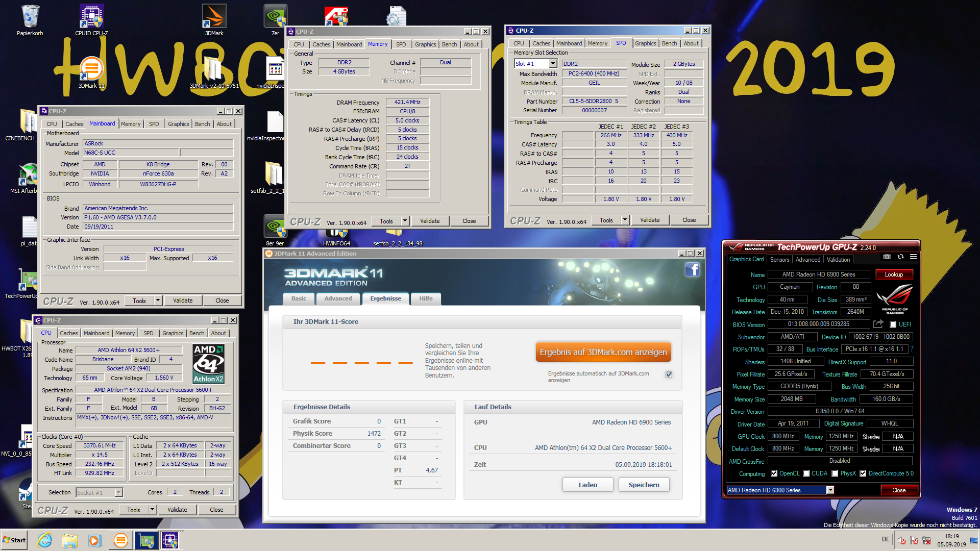
Task: Uncheck automatic results display on 3DMark.com
Action: 669,374
